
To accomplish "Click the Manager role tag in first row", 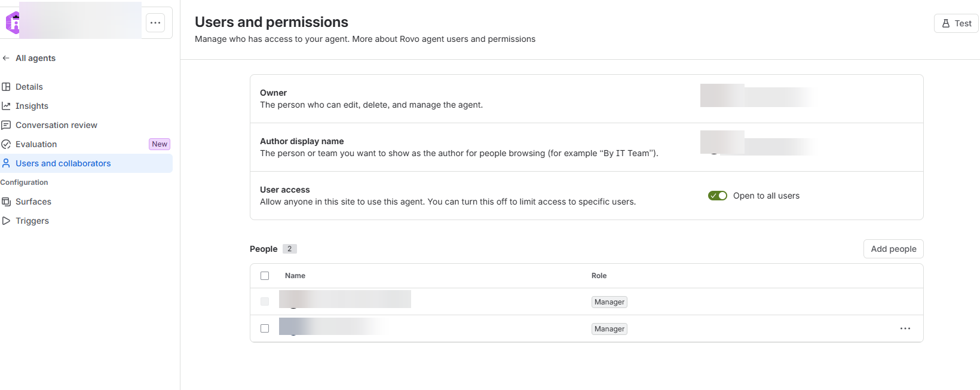I will 610,302.
